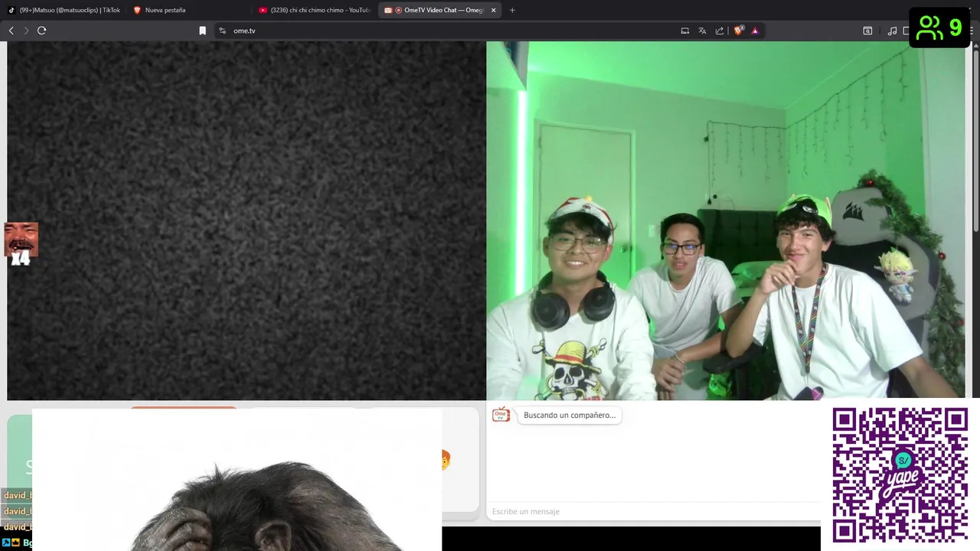Screen dimensions: 980x551
Task: Click the webcam video with three guys
Action: point(726,220)
